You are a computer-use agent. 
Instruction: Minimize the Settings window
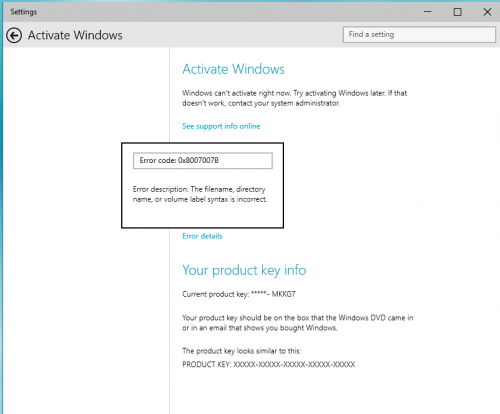(x=428, y=12)
